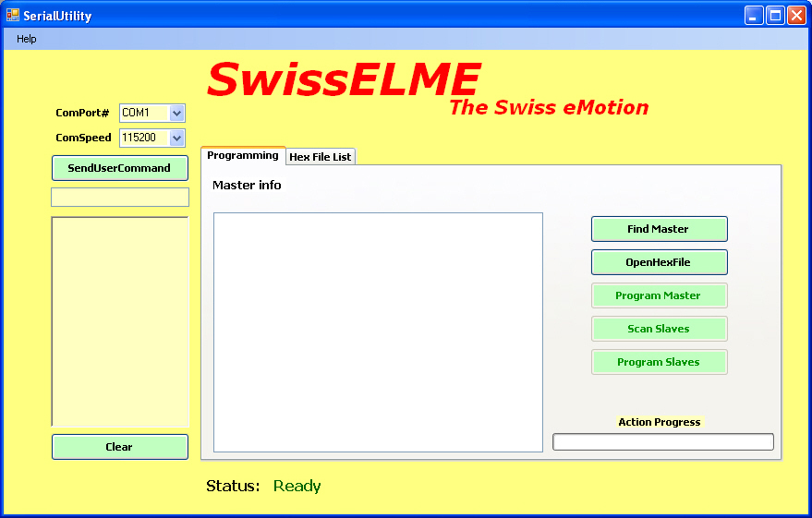Click the ComPort# label
The width and height of the screenshot is (812, 518).
[x=82, y=113]
